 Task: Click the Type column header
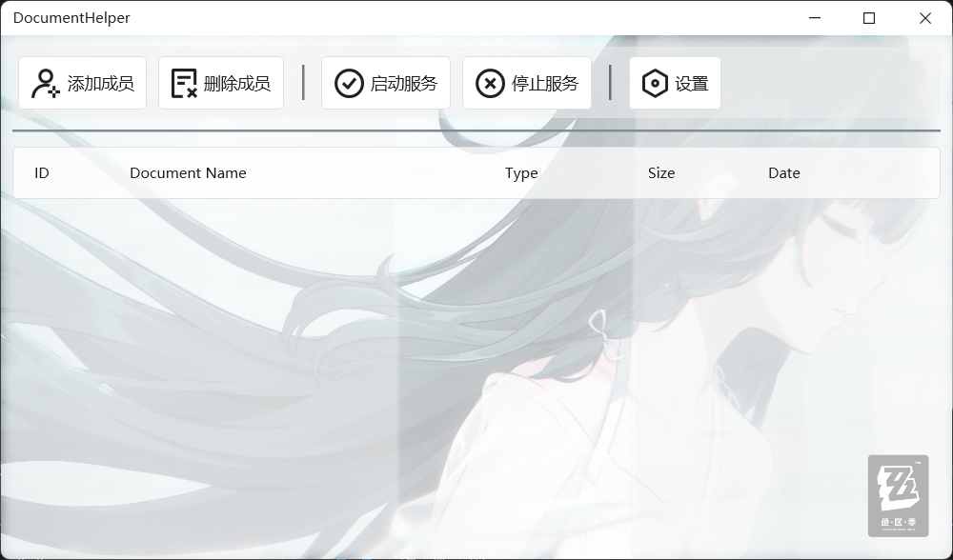(x=521, y=173)
